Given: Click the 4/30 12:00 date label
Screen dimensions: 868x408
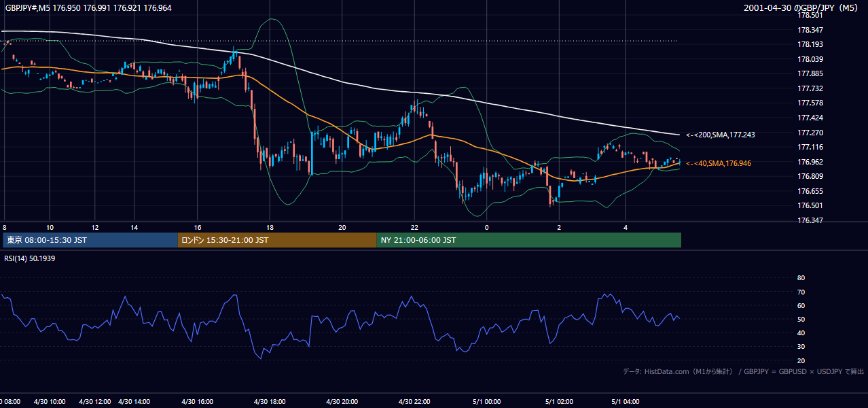Looking at the screenshot, I should pyautogui.click(x=94, y=402).
